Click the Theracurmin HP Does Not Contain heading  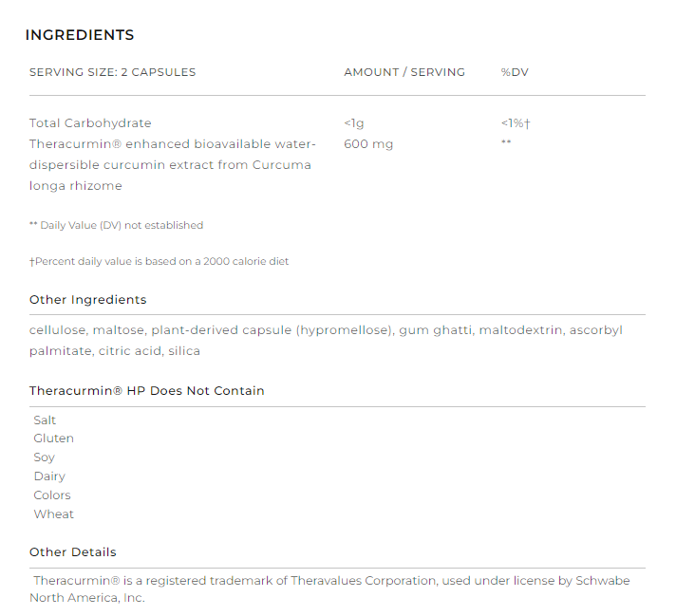pyautogui.click(x=147, y=391)
